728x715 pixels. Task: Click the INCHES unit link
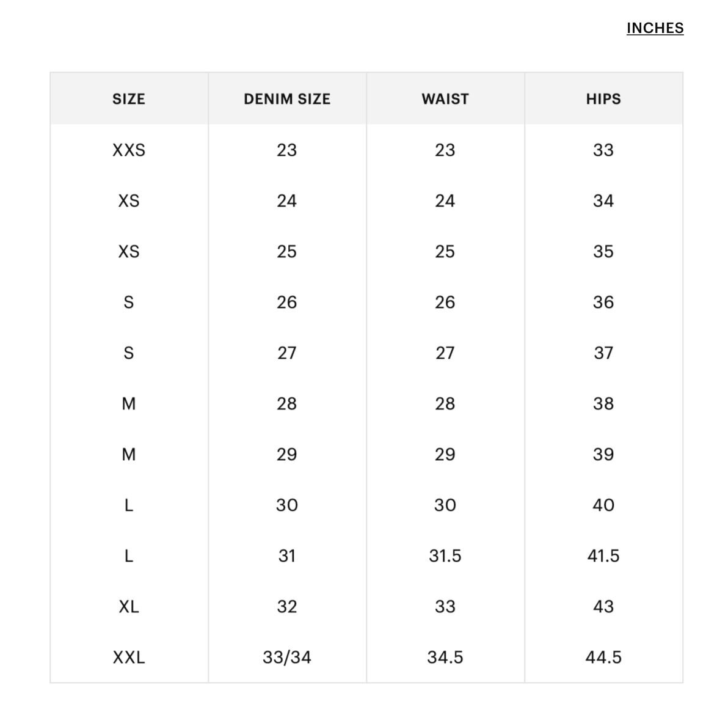(x=655, y=28)
